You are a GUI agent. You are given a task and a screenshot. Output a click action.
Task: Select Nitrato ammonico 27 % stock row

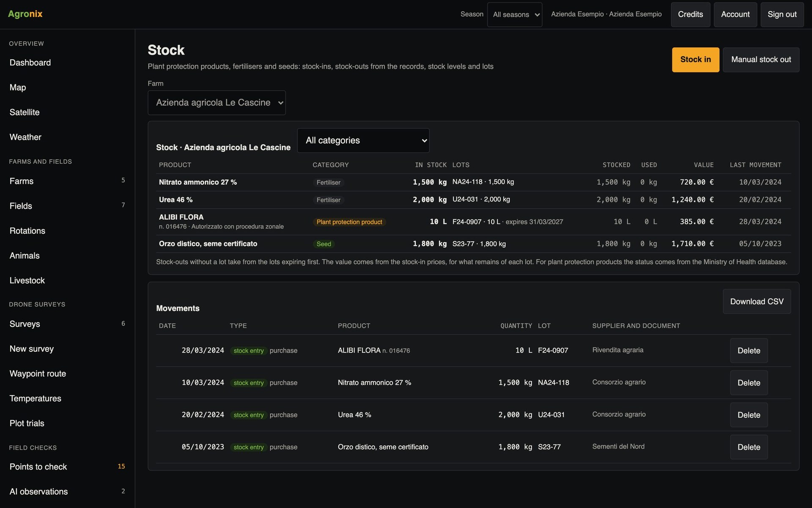tap(473, 182)
